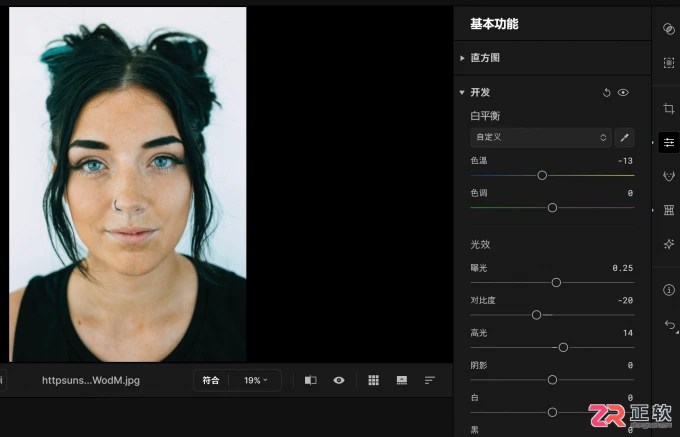Adjust the 白 slider handle

point(552,412)
